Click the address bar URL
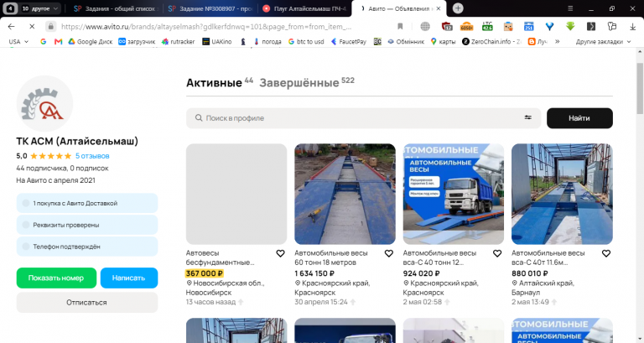This screenshot has width=644, height=343. pyautogui.click(x=206, y=27)
